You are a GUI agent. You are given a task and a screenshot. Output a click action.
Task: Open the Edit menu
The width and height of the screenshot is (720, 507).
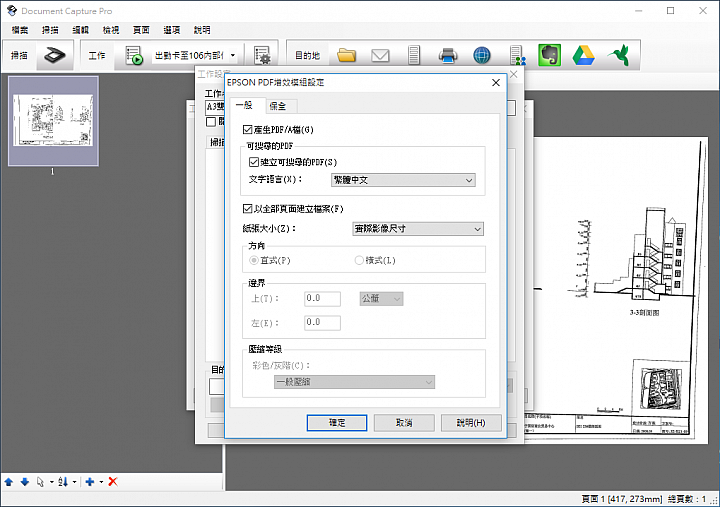[80, 30]
